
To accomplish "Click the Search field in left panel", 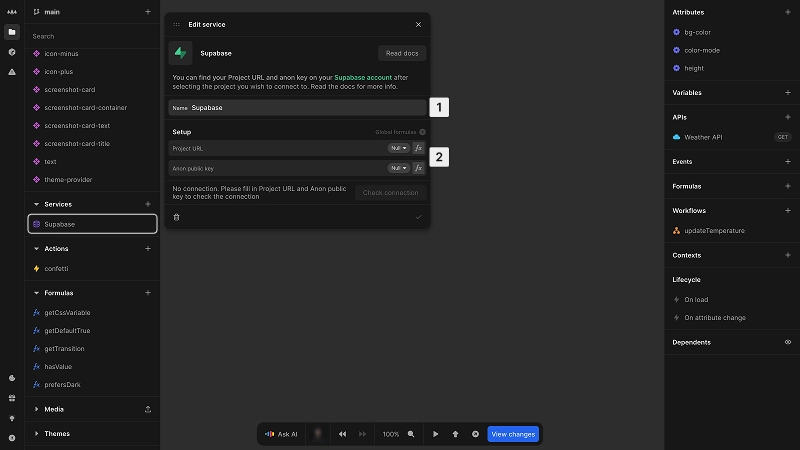I will pyautogui.click(x=92, y=36).
